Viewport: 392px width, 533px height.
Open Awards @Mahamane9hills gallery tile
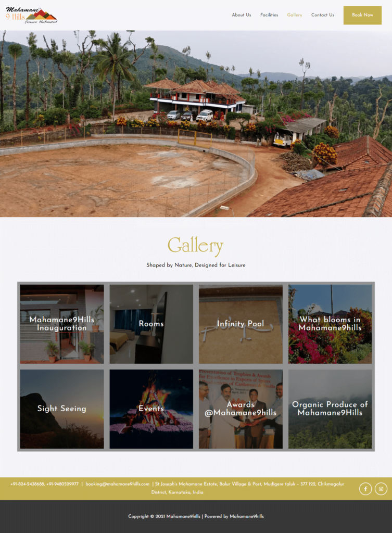[x=241, y=409]
